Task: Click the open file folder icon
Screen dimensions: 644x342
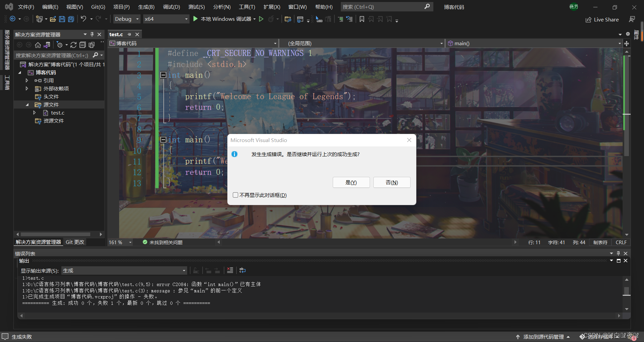Action: point(53,19)
